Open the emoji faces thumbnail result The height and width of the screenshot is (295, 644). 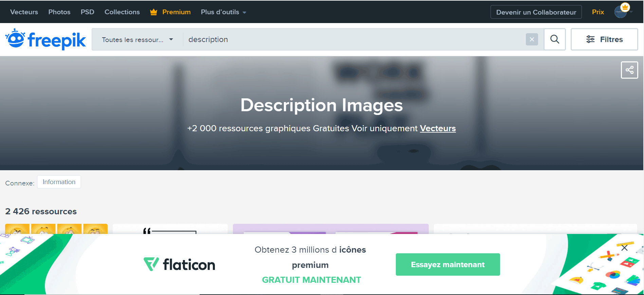coord(56,229)
